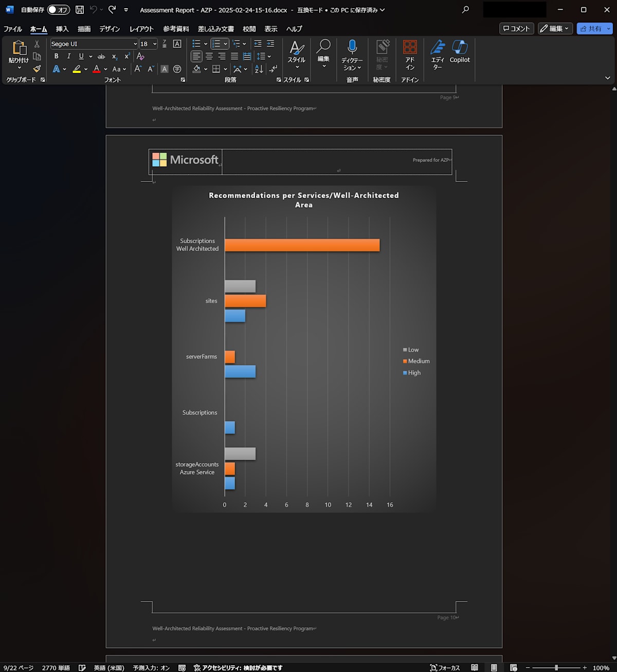
Task: Set center text alignment
Action: point(209,57)
